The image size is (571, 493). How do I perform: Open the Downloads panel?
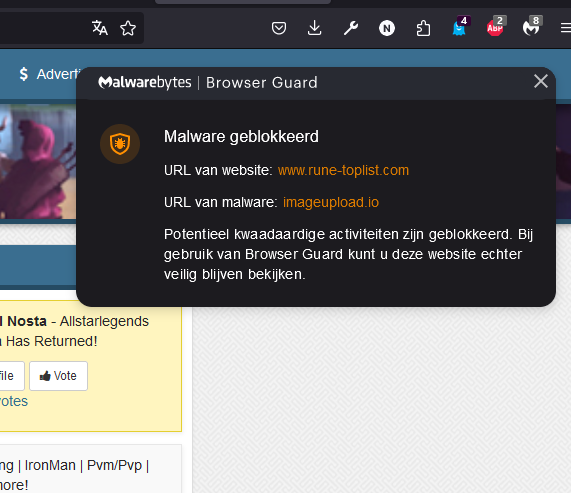coord(314,28)
